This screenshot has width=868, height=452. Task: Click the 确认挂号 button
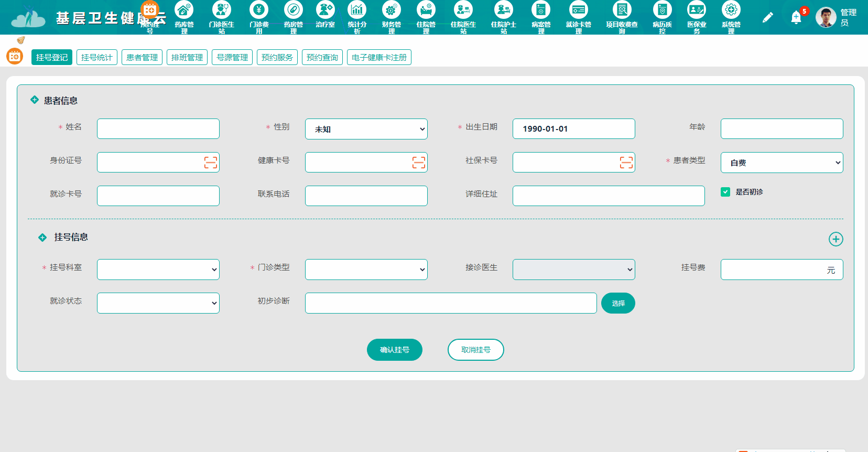395,350
